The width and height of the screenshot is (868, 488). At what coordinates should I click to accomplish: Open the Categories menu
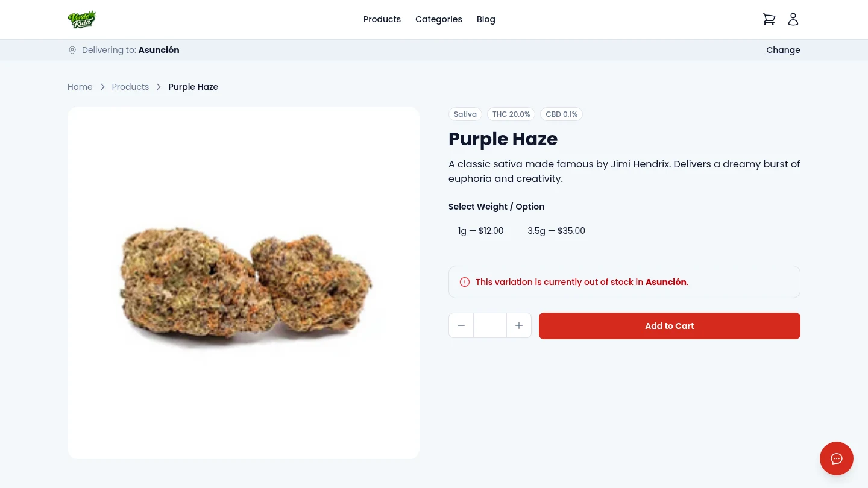pos(439,19)
